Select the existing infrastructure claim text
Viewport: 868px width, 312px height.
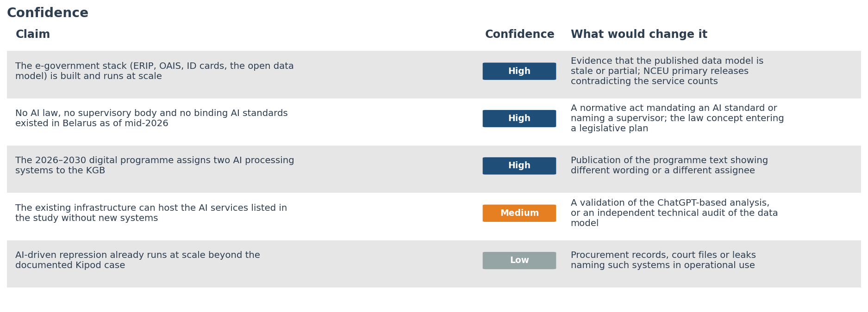pos(151,213)
